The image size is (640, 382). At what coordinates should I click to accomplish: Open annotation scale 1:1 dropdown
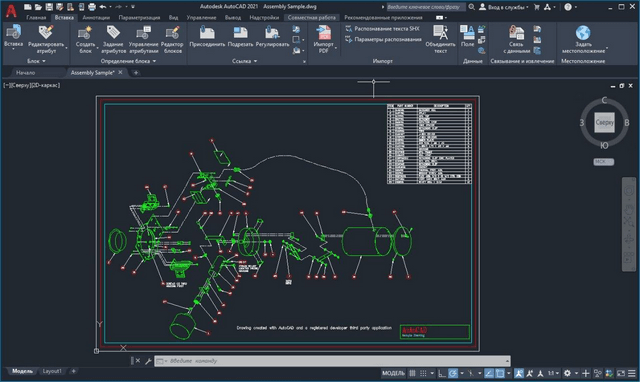pyautogui.click(x=553, y=373)
